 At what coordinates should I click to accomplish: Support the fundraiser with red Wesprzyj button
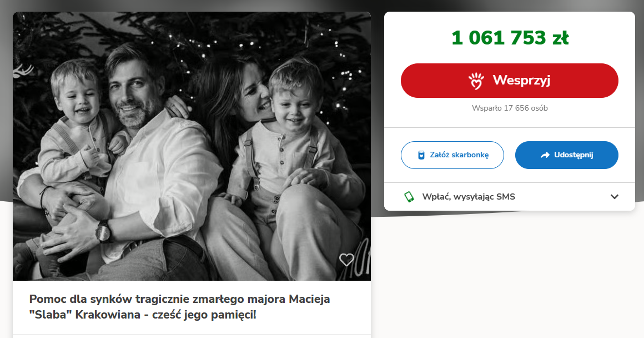pos(510,81)
